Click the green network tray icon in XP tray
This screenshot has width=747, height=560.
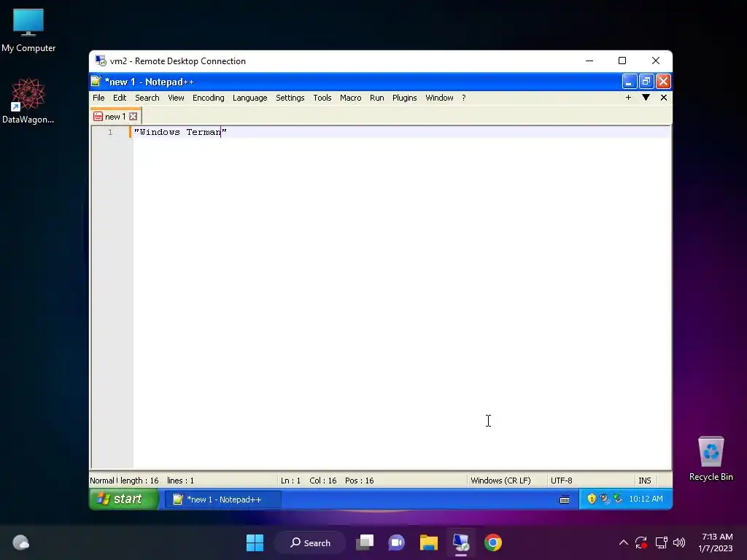coord(618,499)
